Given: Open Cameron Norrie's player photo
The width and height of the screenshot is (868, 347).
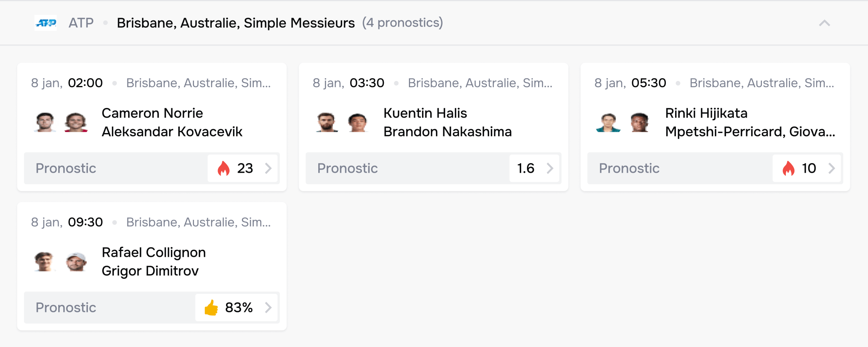Looking at the screenshot, I should click(45, 123).
